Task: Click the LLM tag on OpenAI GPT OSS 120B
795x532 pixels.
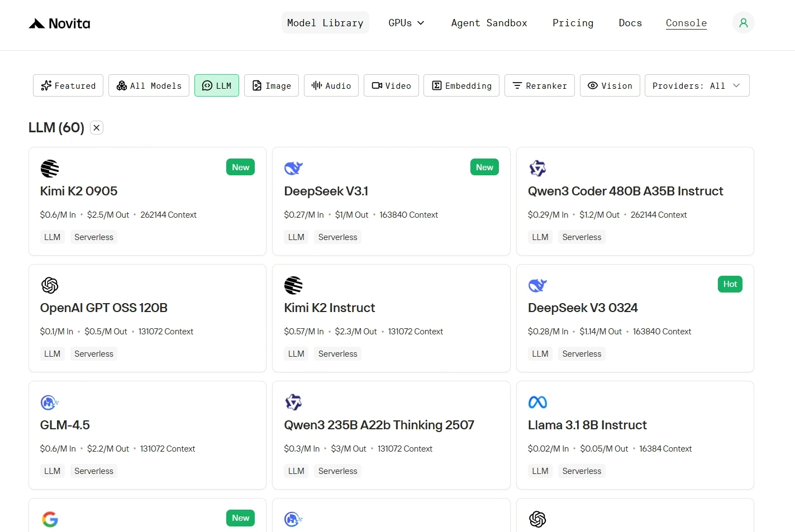Action: 52,354
